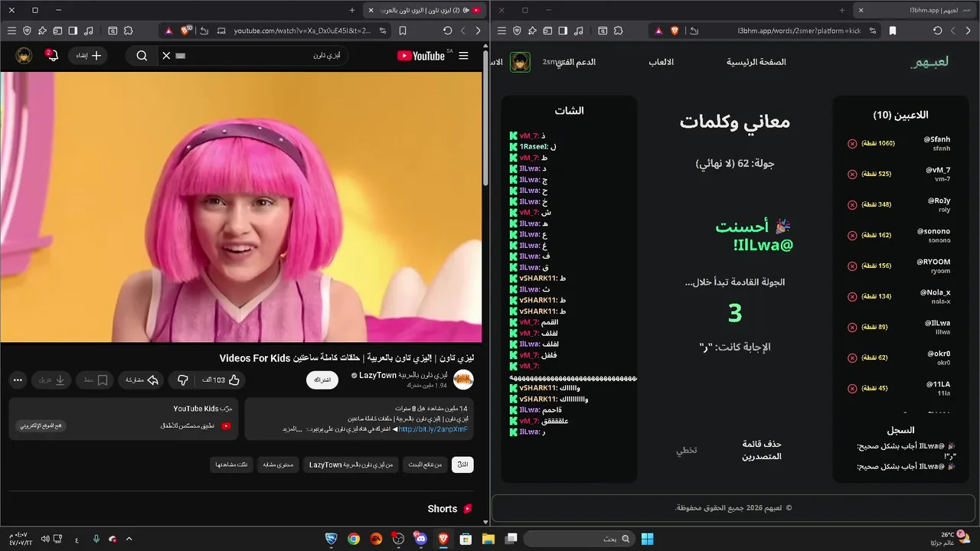Remove player okr0 from the list

point(852,358)
